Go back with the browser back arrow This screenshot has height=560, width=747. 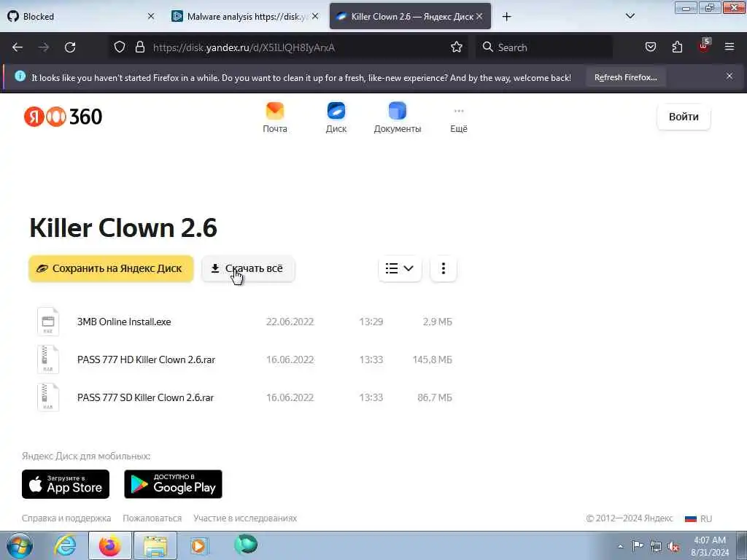coord(18,47)
